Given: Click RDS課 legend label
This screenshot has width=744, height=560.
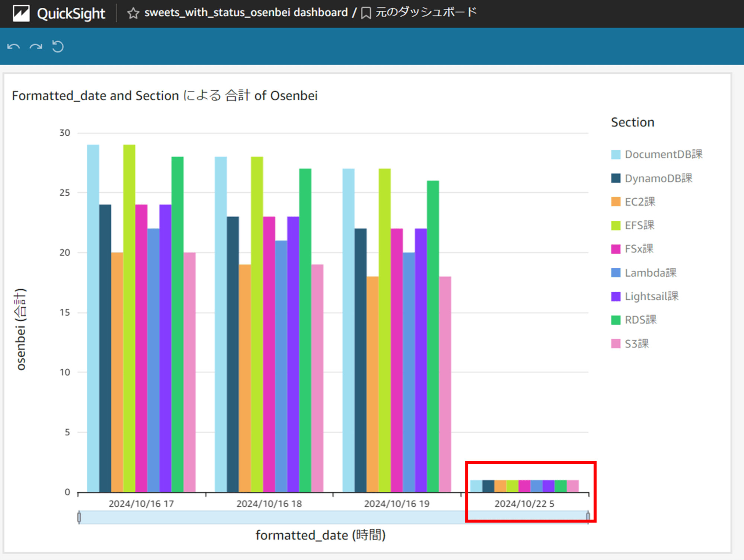Looking at the screenshot, I should click(641, 319).
